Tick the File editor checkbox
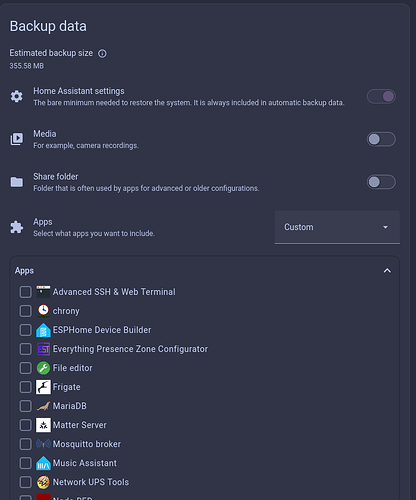The height and width of the screenshot is (500, 416). (25, 368)
